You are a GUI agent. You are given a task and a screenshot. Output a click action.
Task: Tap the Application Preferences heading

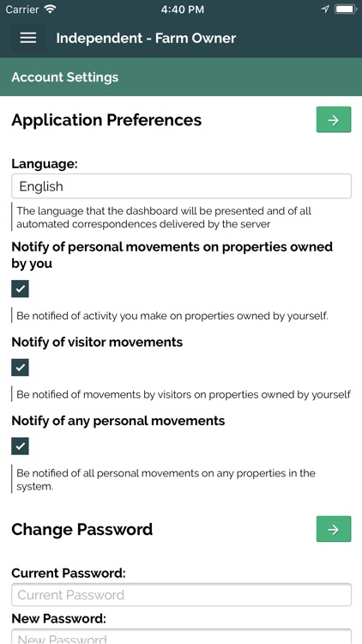coord(106,120)
